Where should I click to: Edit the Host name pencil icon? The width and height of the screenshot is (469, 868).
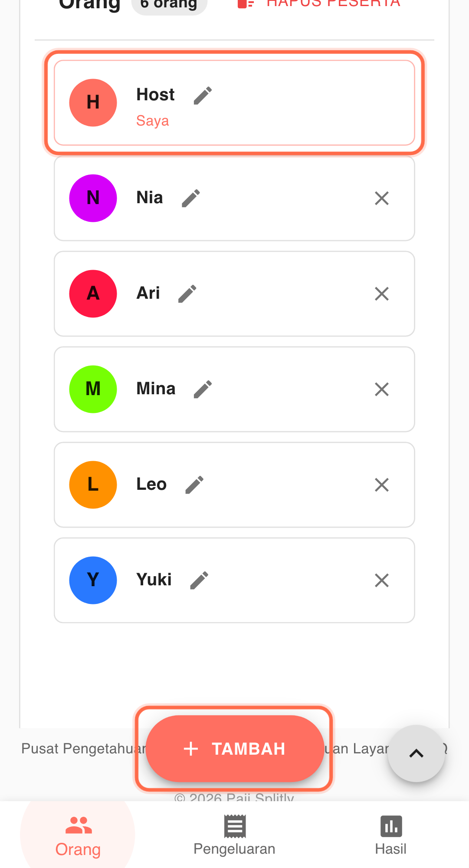[x=203, y=96]
